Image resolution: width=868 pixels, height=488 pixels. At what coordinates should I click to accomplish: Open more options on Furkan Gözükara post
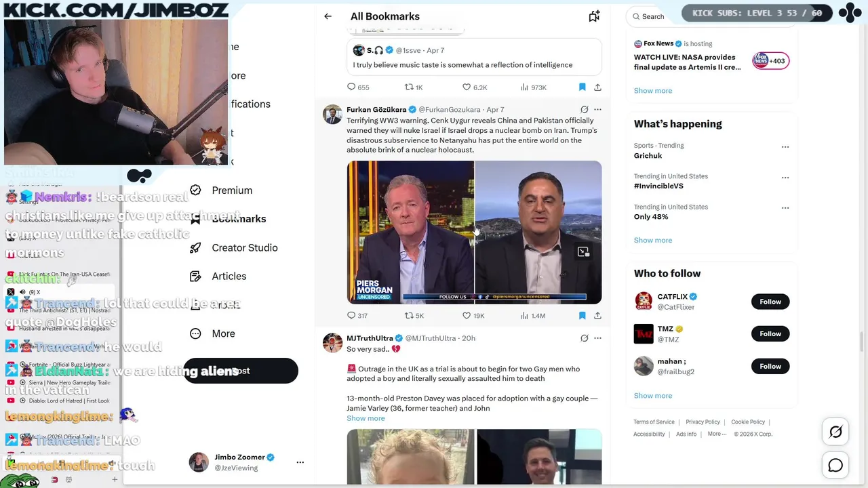(597, 109)
